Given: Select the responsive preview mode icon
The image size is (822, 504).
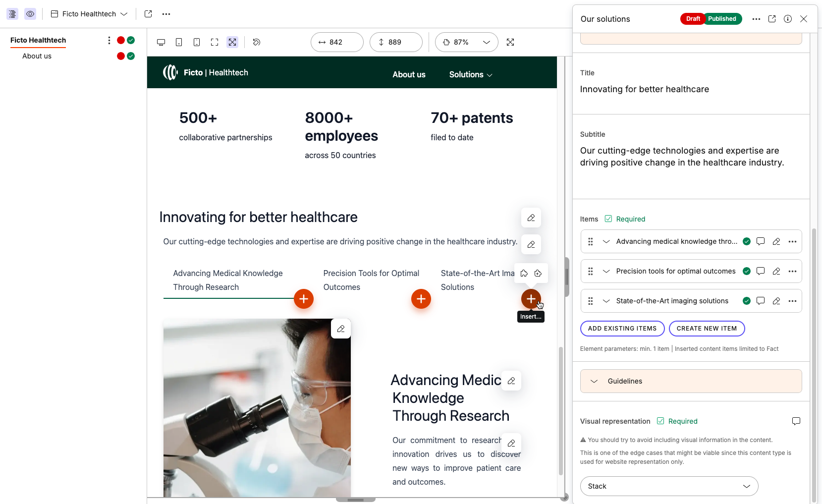Looking at the screenshot, I should (x=232, y=42).
